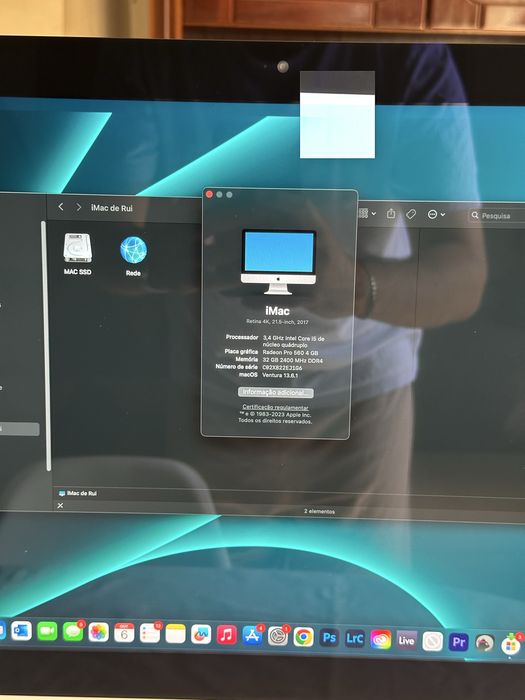
Task: Click the Pesquisa search field in Finder
Action: click(x=497, y=216)
